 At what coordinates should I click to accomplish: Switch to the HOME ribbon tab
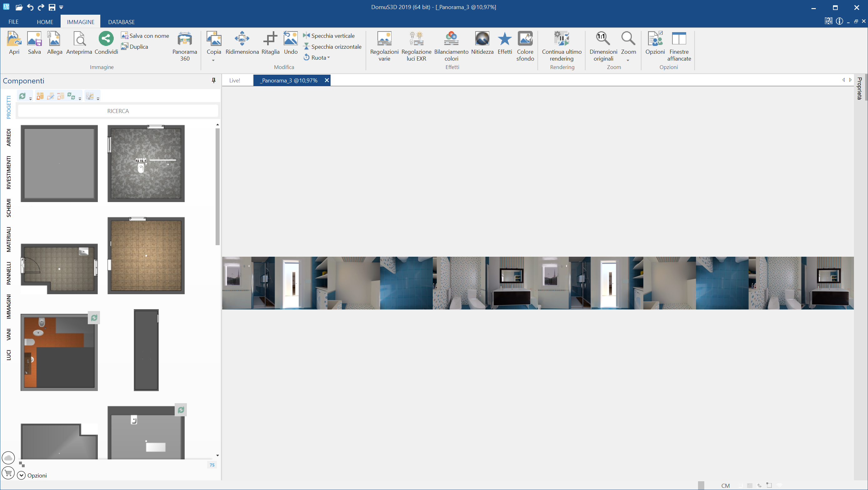tap(45, 22)
